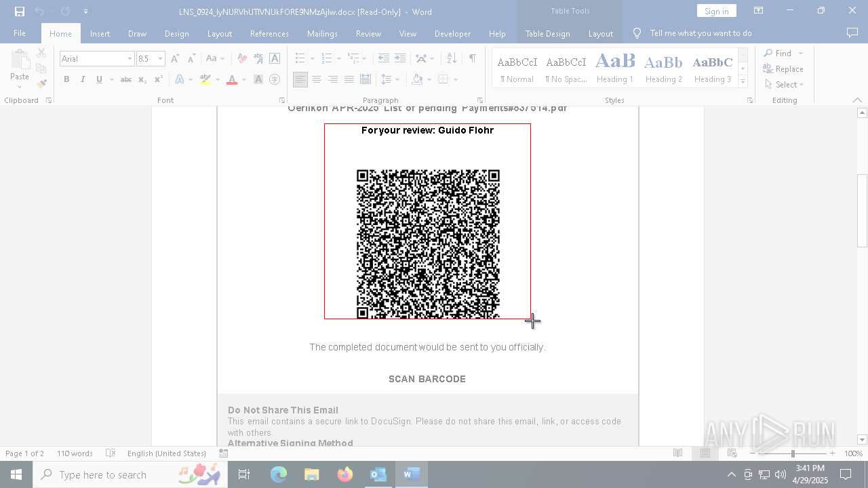Switch to Web Layout view in status bar

(x=732, y=453)
